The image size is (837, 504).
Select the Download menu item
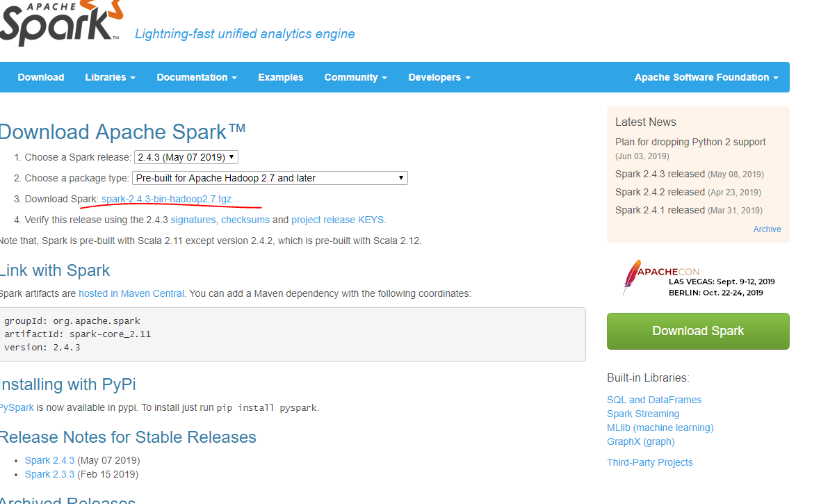[40, 77]
